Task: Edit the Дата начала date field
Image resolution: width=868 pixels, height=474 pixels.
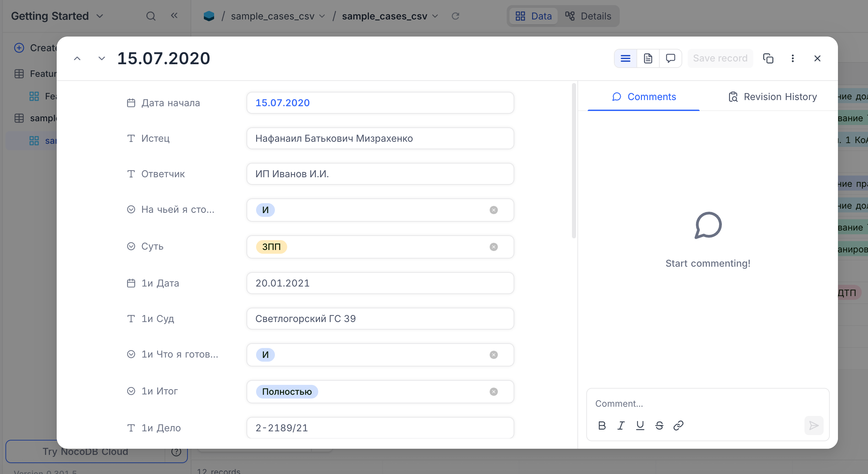Action: point(380,103)
